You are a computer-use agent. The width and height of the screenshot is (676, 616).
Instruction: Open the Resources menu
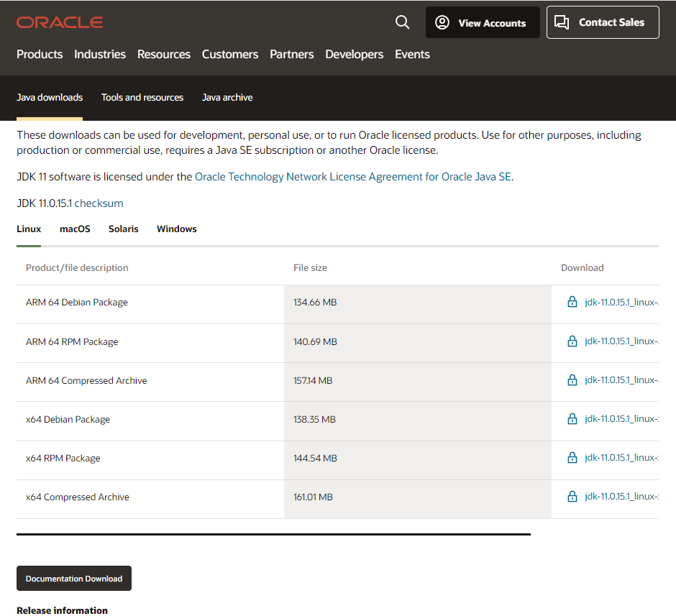click(x=164, y=55)
